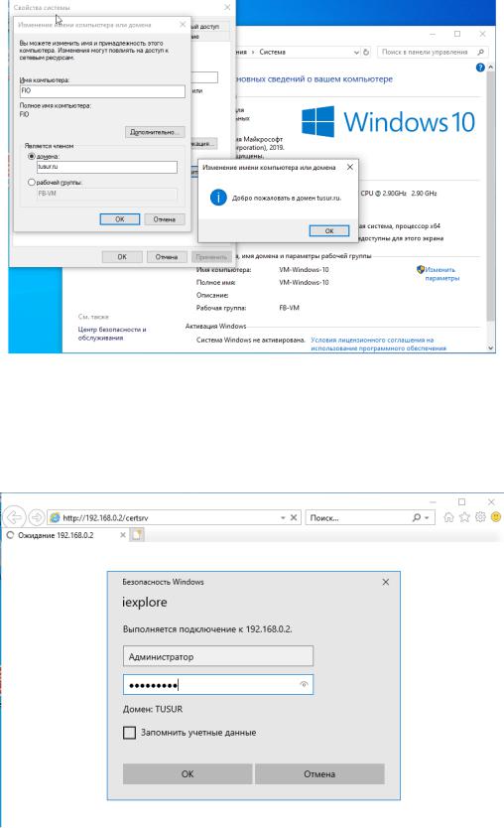Click "Добро пожаловать в домен tusur.ru." text
This screenshot has height=828, width=504.
click(287, 198)
